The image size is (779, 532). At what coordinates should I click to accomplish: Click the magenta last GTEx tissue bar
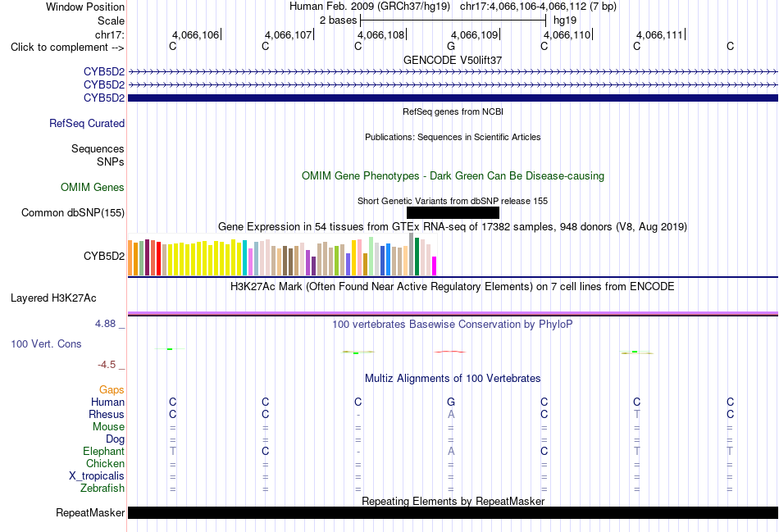coord(435,266)
